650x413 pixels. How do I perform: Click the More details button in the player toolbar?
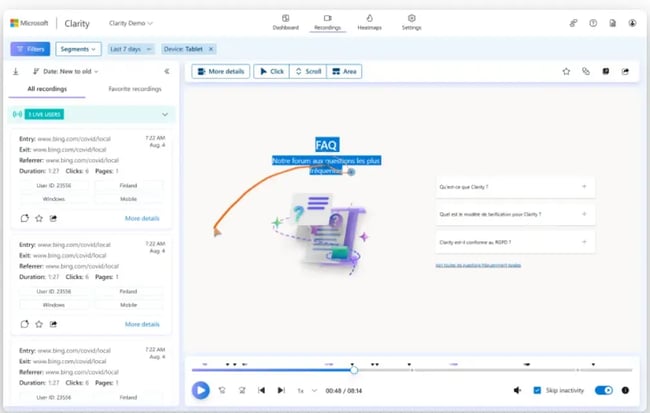tap(221, 71)
